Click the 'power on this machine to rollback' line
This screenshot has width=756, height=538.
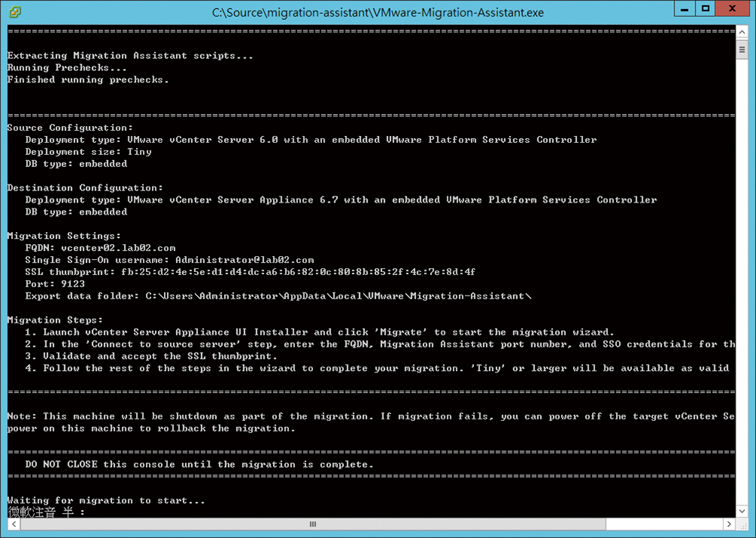(x=151, y=428)
